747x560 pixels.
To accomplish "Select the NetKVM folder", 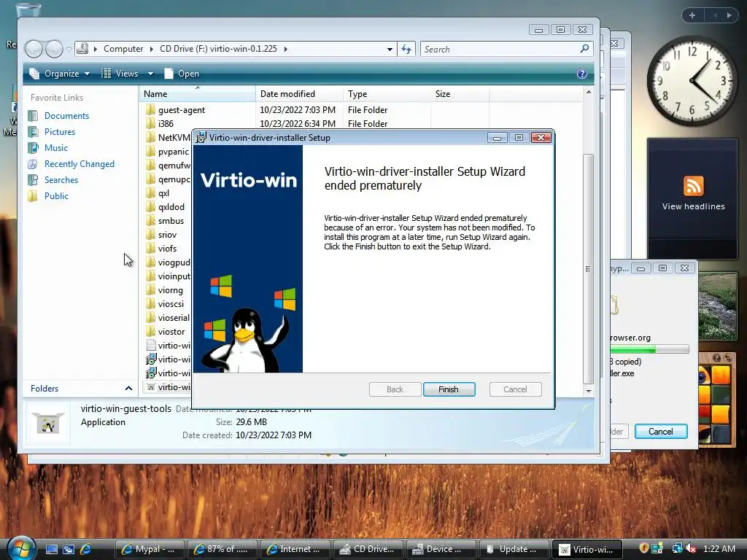I will [x=174, y=138].
